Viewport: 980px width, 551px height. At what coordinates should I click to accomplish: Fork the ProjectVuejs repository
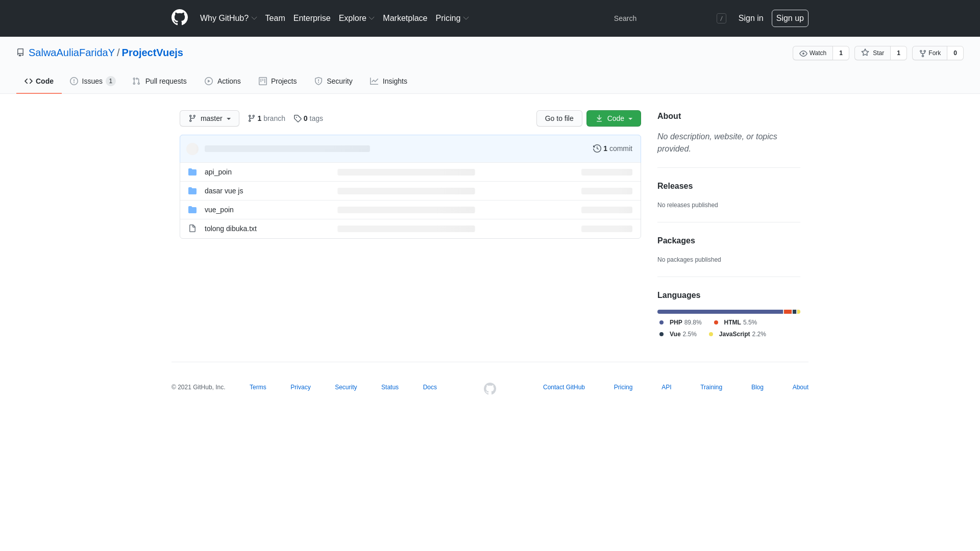pos(929,53)
